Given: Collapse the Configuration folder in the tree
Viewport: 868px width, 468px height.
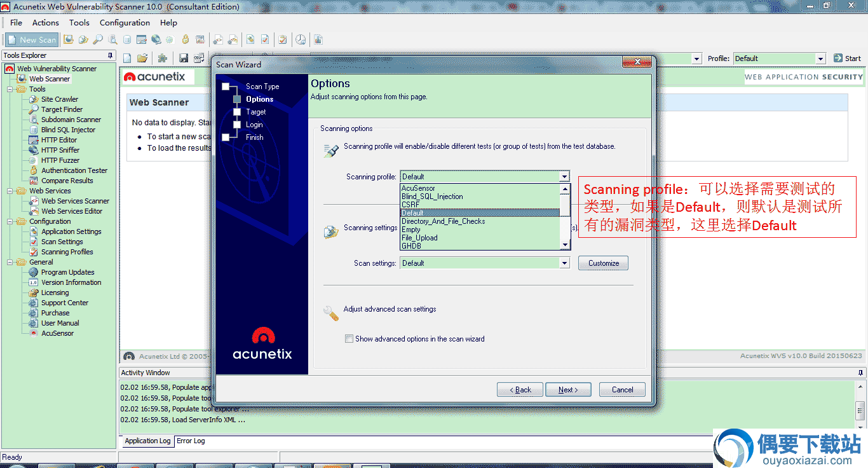Looking at the screenshot, I should coord(10,221).
